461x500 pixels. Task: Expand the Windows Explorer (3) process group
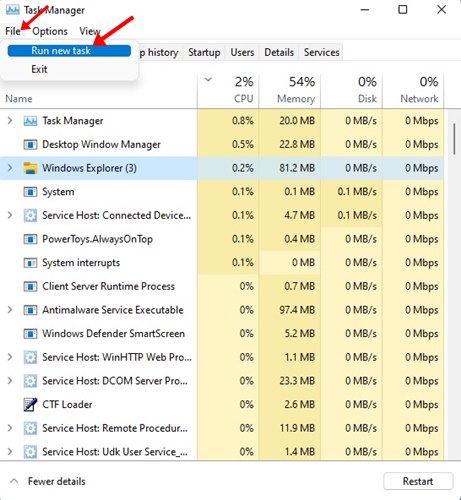pyautogui.click(x=10, y=168)
